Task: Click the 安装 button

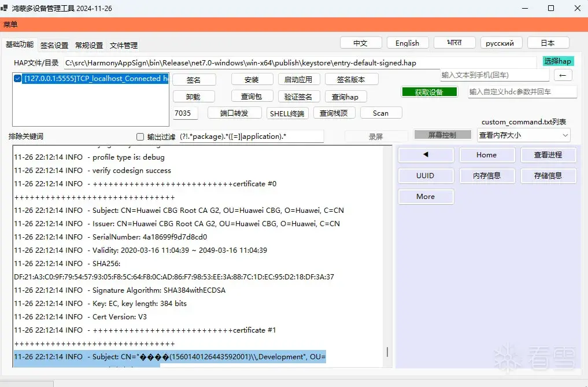Action: pyautogui.click(x=252, y=80)
